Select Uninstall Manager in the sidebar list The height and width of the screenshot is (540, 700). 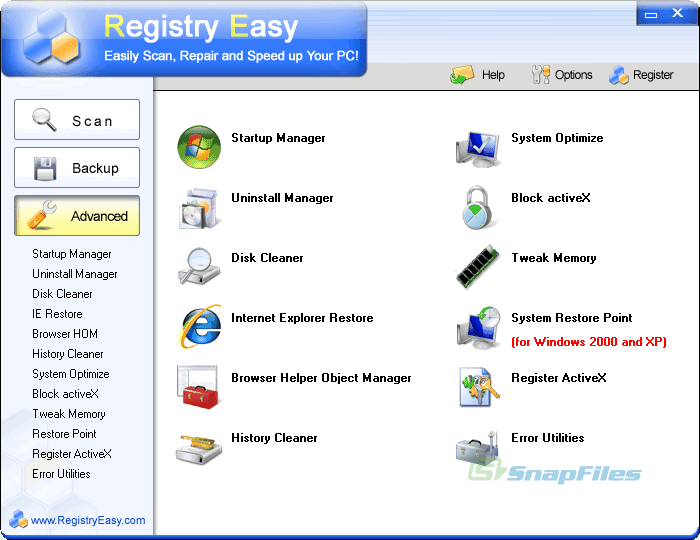pyautogui.click(x=75, y=274)
